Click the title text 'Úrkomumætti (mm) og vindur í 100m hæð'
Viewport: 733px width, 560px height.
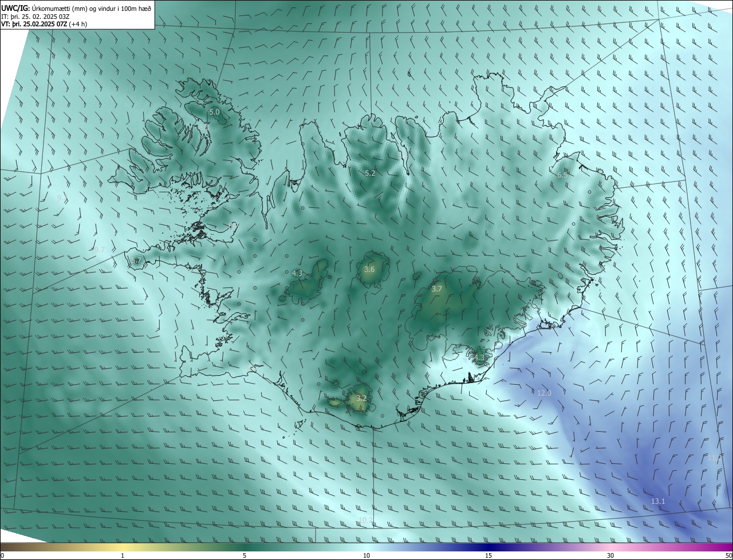(92, 8)
